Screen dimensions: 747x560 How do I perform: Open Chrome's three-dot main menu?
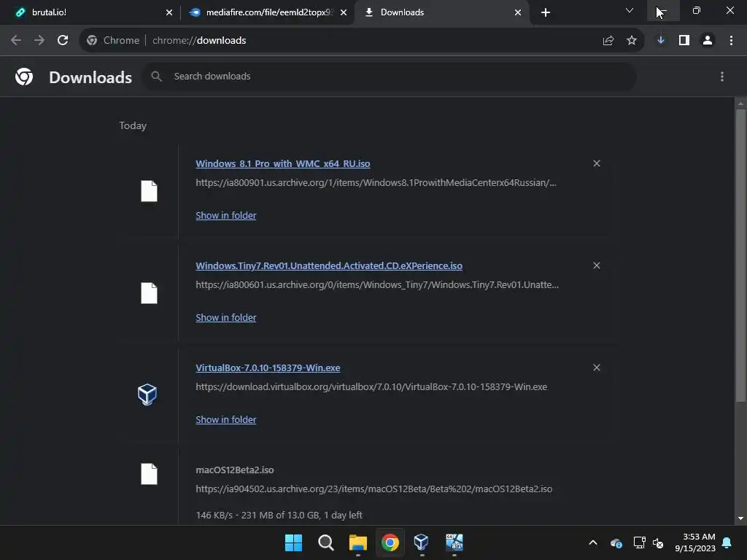731,41
